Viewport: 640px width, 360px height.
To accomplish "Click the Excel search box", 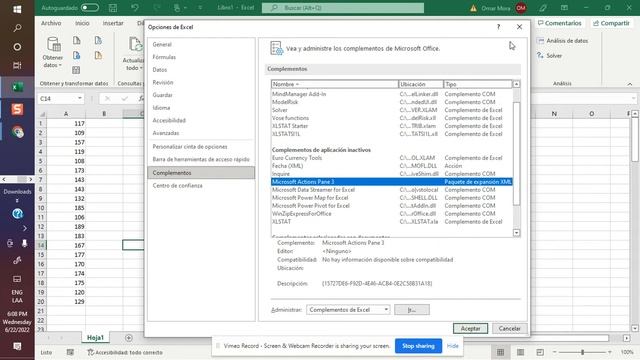I will [343, 8].
